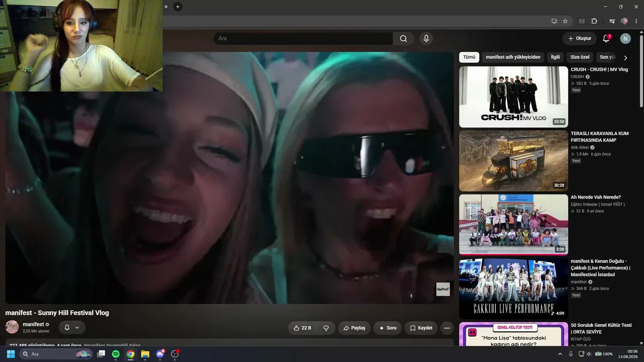
Task: Open the media control playlist icon
Action: point(612,21)
